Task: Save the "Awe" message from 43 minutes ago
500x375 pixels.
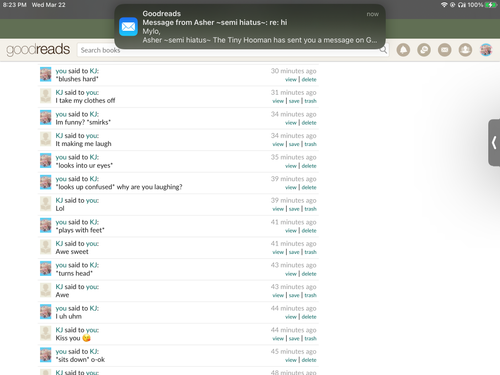Action: coord(294,295)
